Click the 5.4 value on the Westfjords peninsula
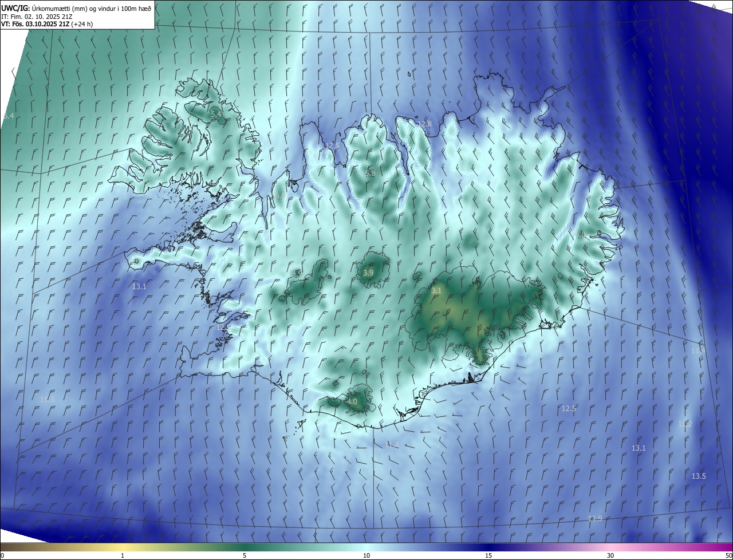 216,115
